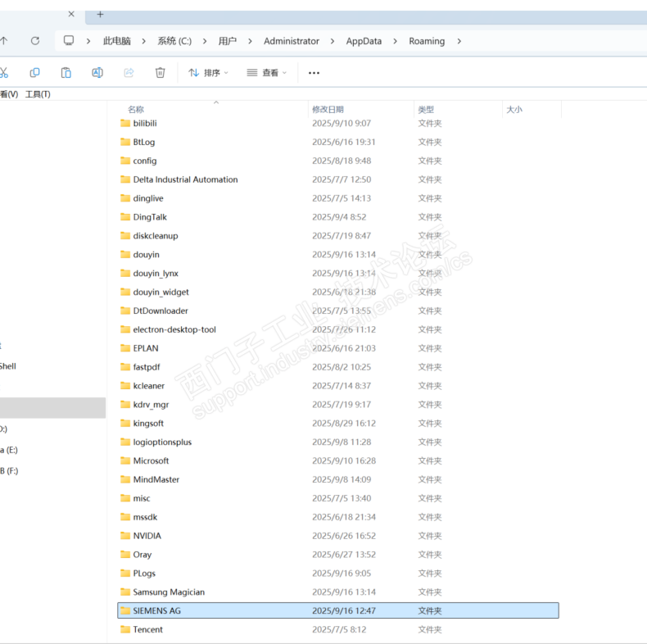Select the Tencent folder icon
Image resolution: width=647 pixels, height=644 pixels.
(x=125, y=629)
